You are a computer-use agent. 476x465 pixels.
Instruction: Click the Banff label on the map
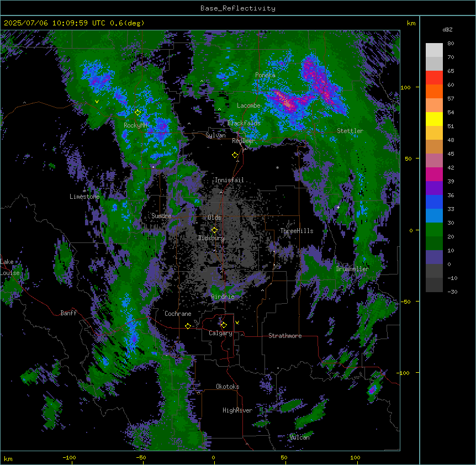coord(68,313)
